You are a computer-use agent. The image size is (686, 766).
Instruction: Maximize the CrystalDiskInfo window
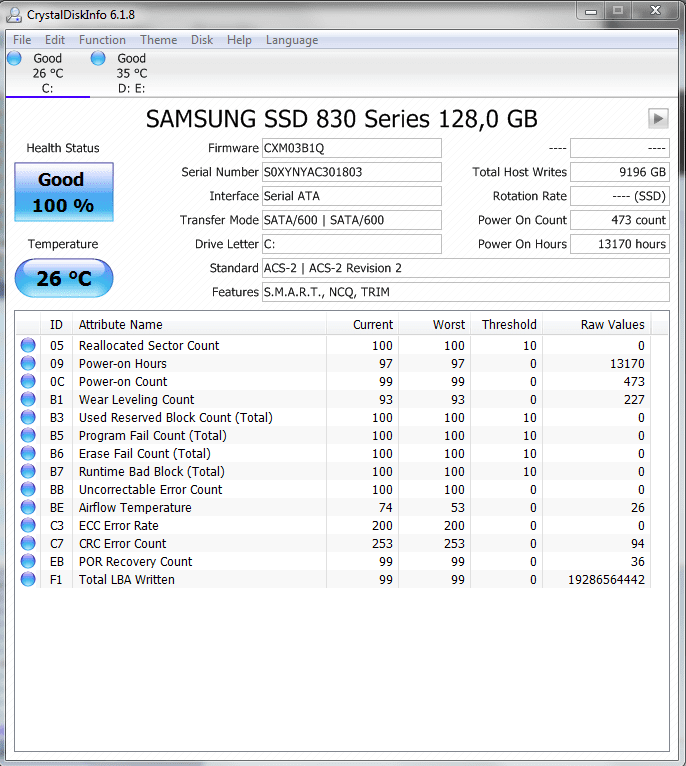618,11
